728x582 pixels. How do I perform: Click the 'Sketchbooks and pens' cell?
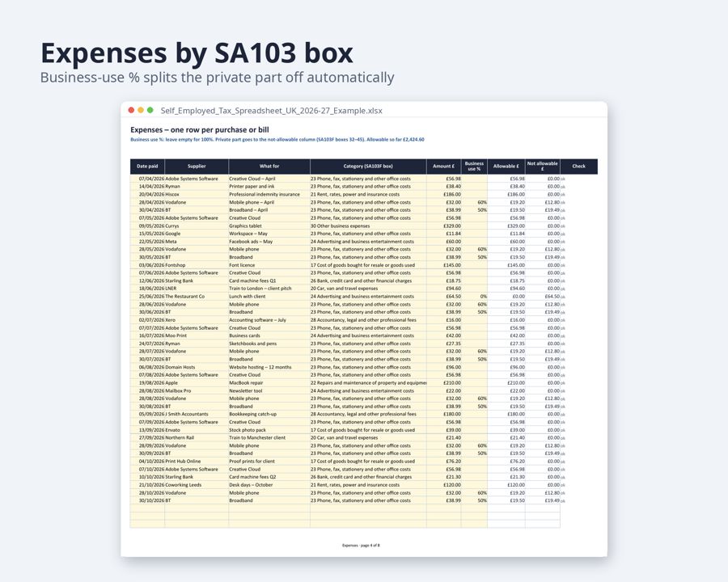point(269,344)
